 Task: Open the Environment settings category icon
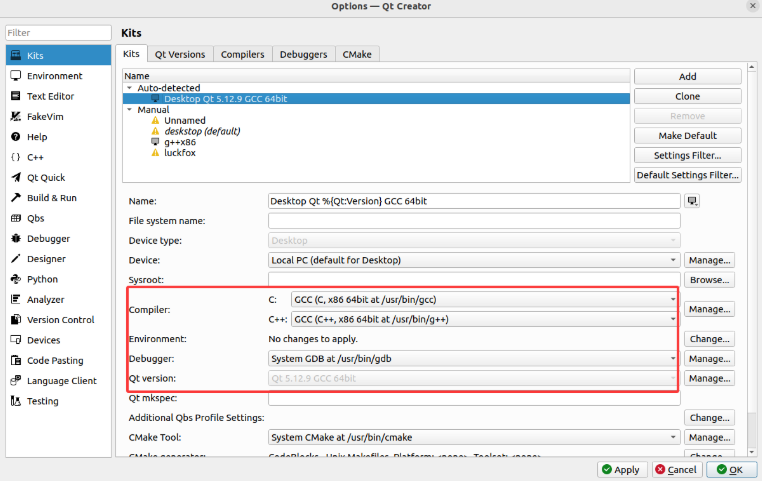(x=16, y=76)
